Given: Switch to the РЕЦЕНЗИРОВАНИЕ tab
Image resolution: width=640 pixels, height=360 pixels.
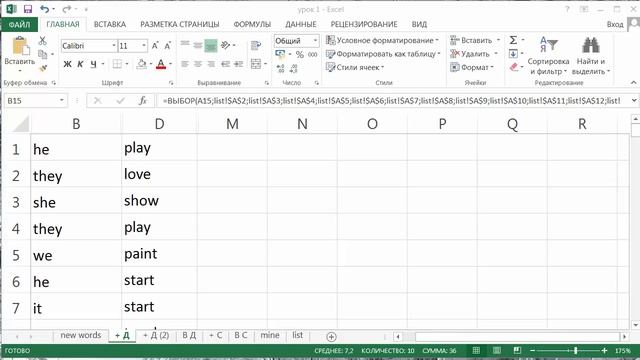Looking at the screenshot, I should [364, 24].
